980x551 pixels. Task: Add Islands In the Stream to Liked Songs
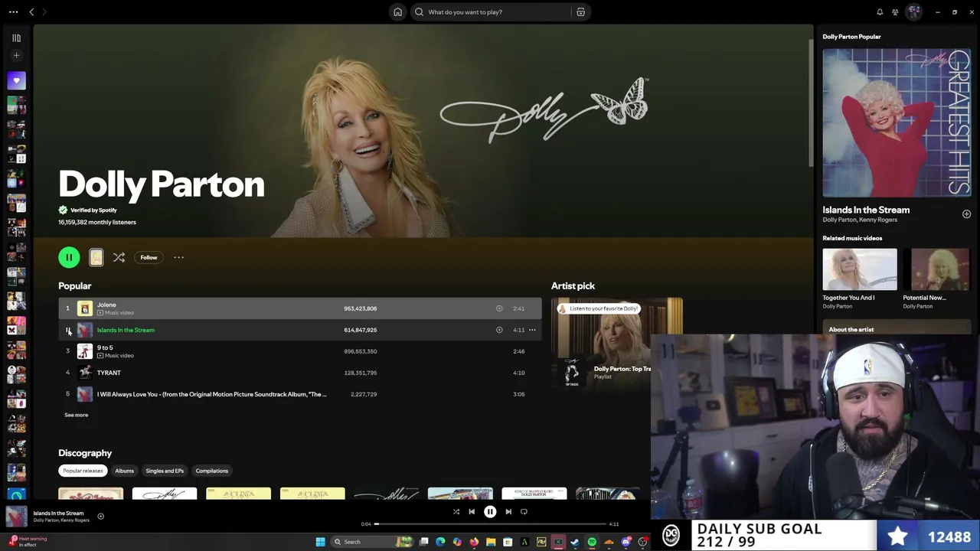pyautogui.click(x=499, y=330)
